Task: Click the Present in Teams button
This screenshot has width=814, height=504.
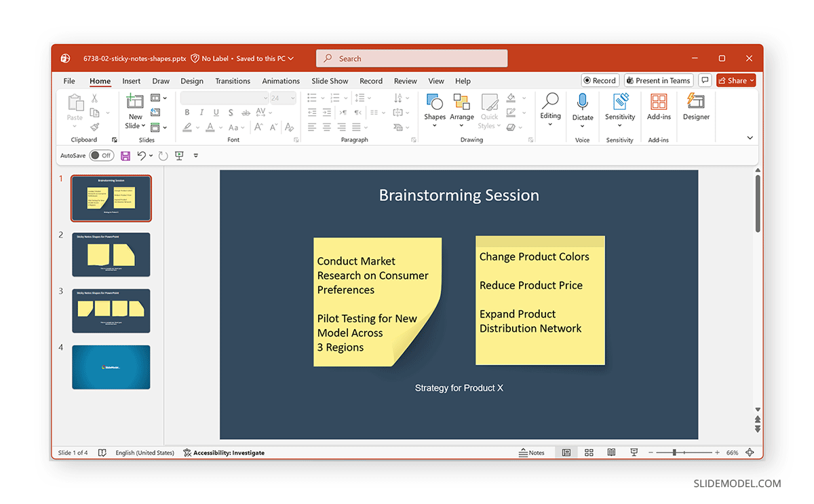Action: point(658,80)
